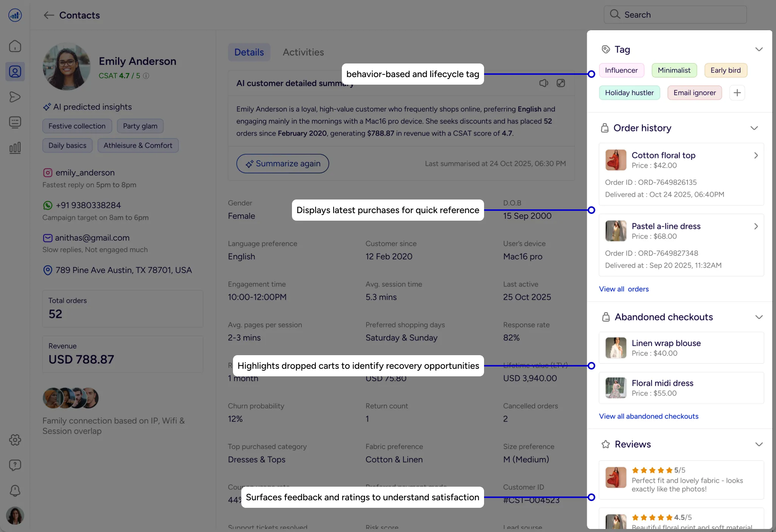Click the home icon in sidebar
Viewport: 776px width, 532px height.
[15, 46]
